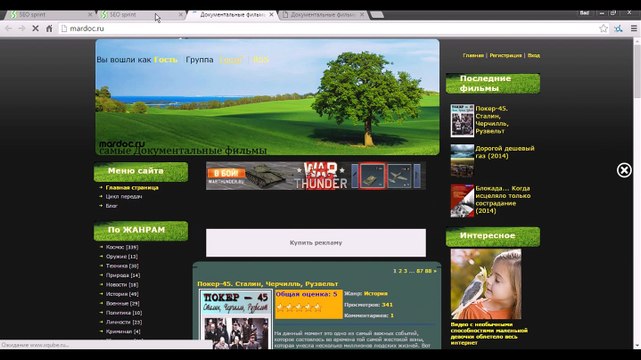The height and width of the screenshot is (360, 641).
Task: Open Цикл передач in the site menu
Action: pos(124,197)
